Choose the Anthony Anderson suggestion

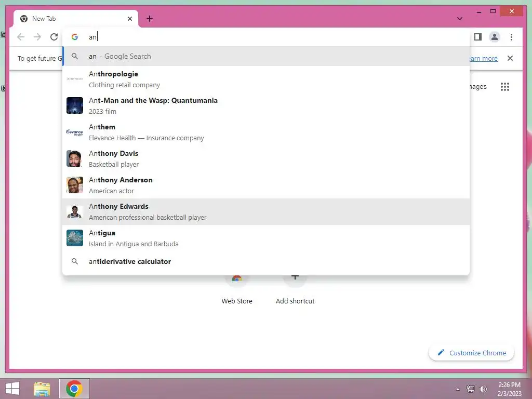pos(266,185)
